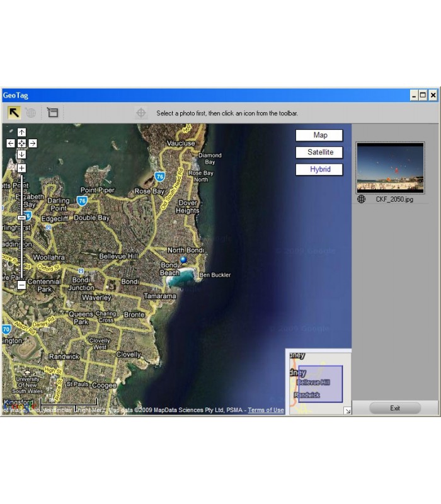Click the route 76 shield near Rose Bay

pos(160,176)
